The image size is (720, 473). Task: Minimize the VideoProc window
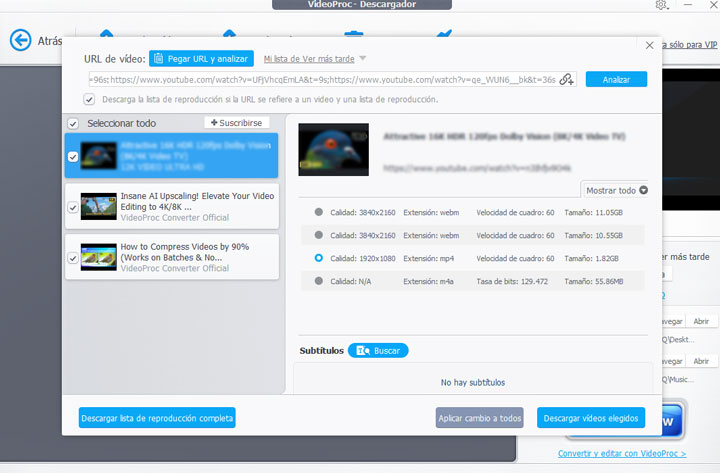(x=688, y=5)
